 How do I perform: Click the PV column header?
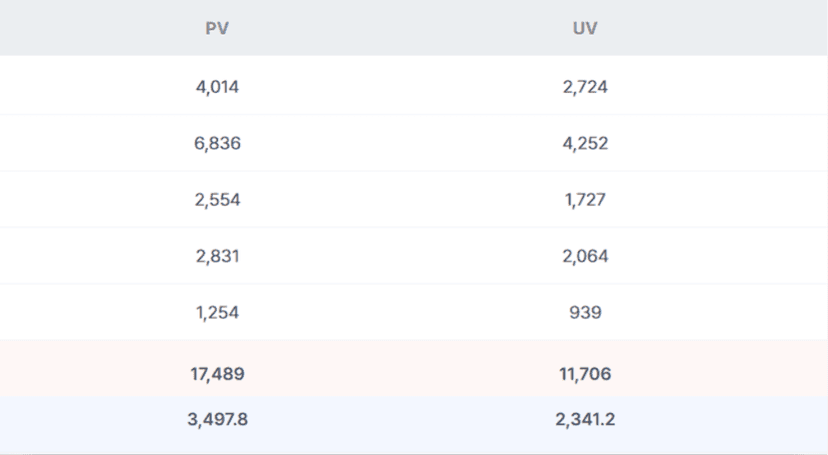click(217, 28)
